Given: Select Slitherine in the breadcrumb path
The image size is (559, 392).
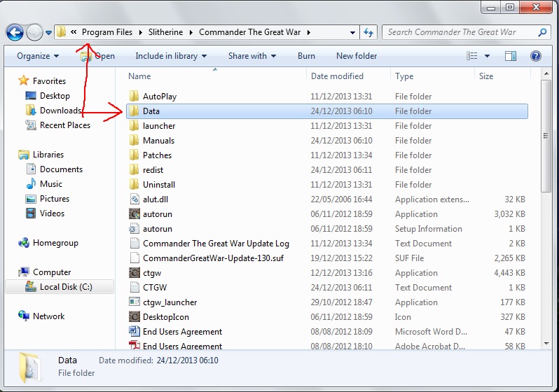Looking at the screenshot, I should coord(165,32).
